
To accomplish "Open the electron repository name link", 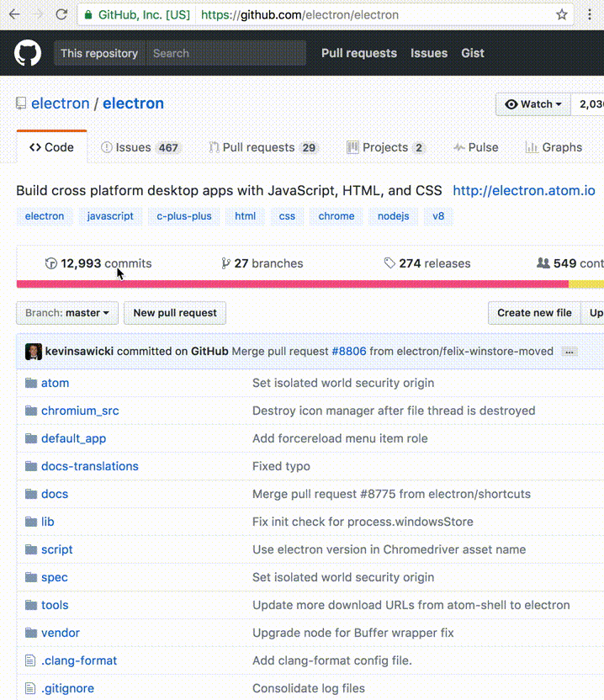I will click(x=133, y=103).
